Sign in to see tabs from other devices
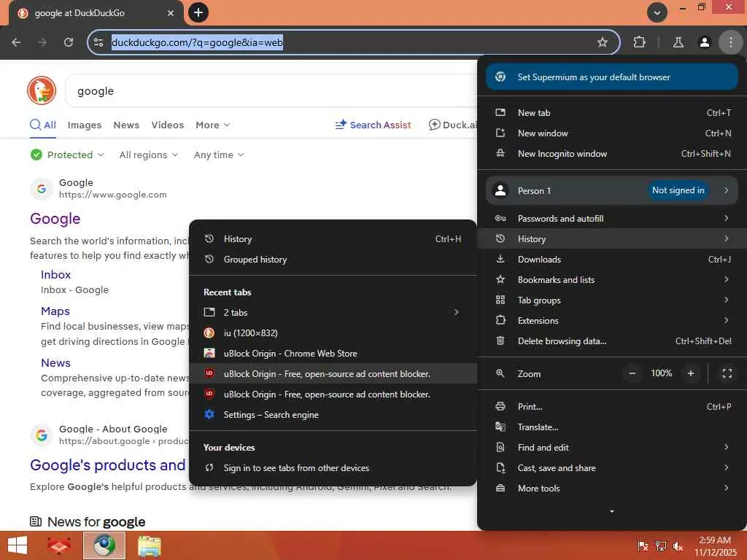 (x=333, y=468)
